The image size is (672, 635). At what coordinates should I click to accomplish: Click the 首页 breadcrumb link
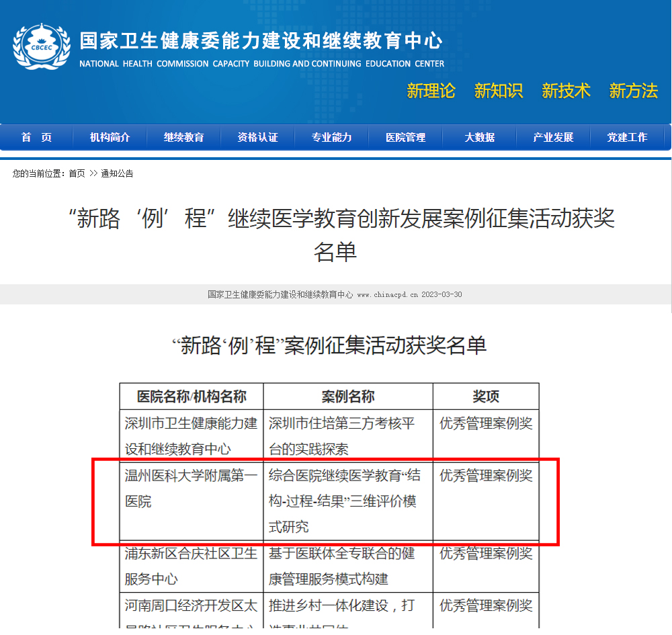tap(77, 173)
